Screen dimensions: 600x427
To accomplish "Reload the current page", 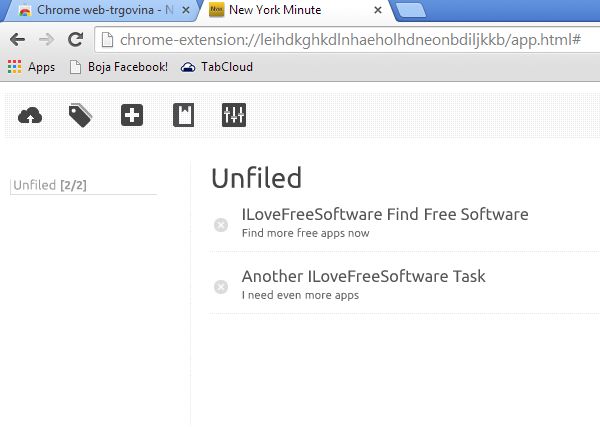I will [x=75, y=40].
